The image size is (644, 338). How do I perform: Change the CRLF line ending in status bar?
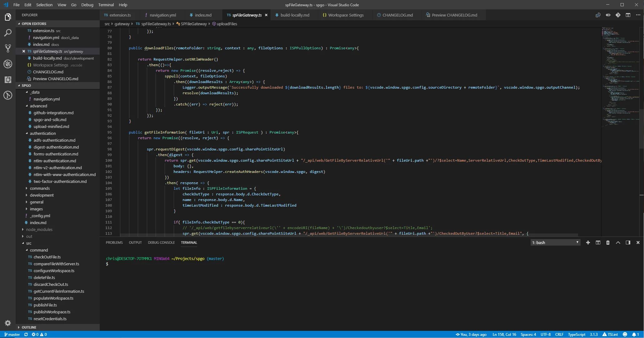click(559, 335)
